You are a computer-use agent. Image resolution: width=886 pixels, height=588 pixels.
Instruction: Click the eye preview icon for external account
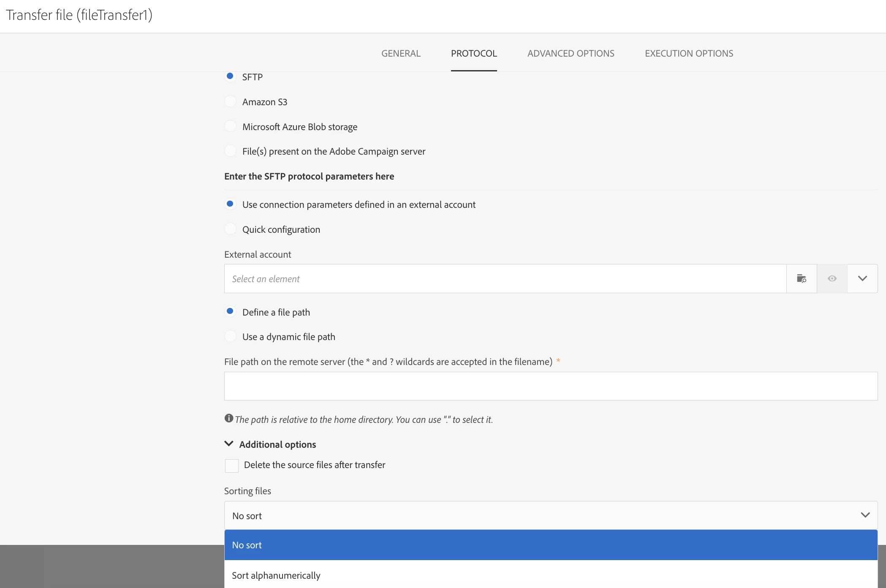click(832, 278)
